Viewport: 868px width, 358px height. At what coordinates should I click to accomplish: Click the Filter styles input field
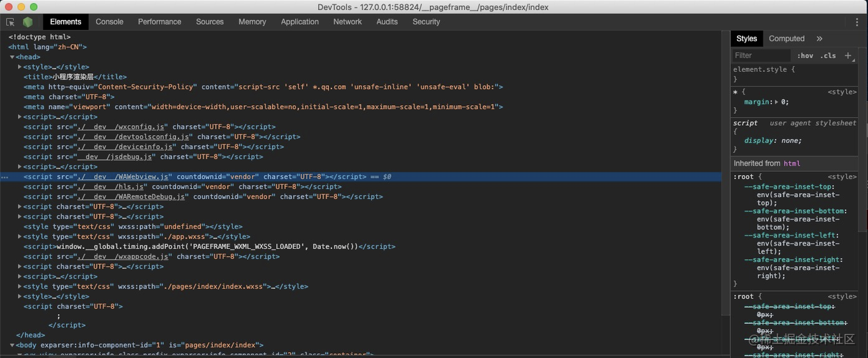(x=761, y=56)
